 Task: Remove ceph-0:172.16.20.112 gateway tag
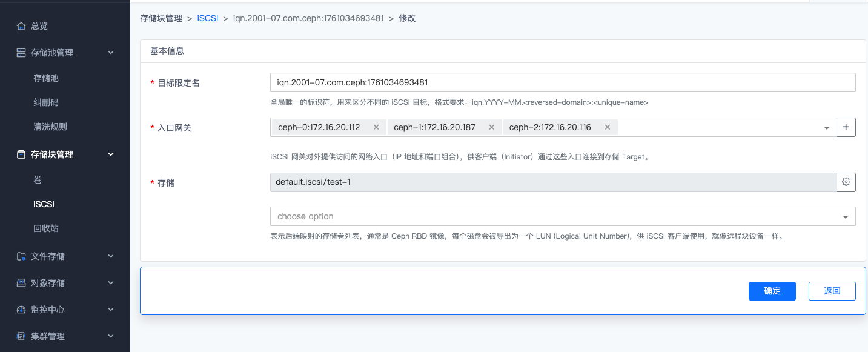376,127
